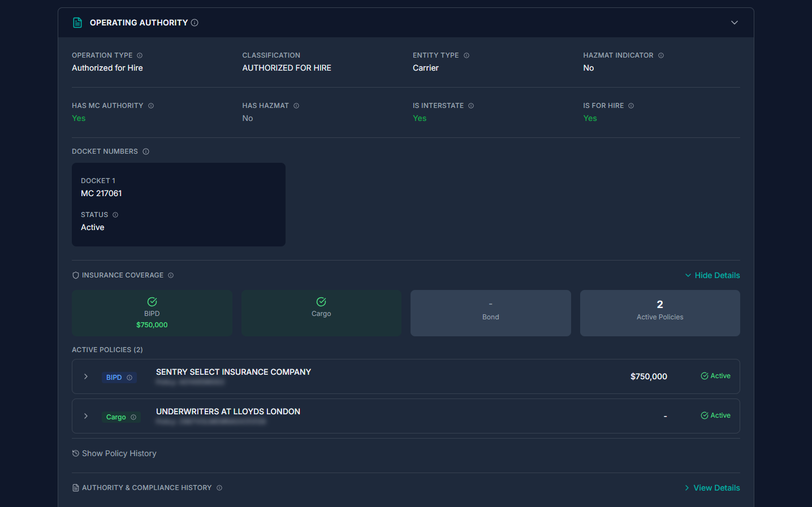Click the document icon beside Authority & Compliance History
812x507 pixels.
click(76, 487)
